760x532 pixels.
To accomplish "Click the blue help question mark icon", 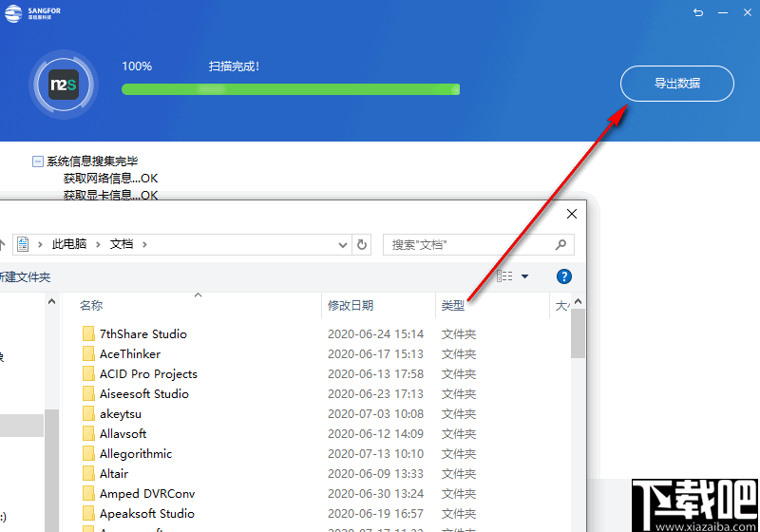I will click(x=563, y=276).
